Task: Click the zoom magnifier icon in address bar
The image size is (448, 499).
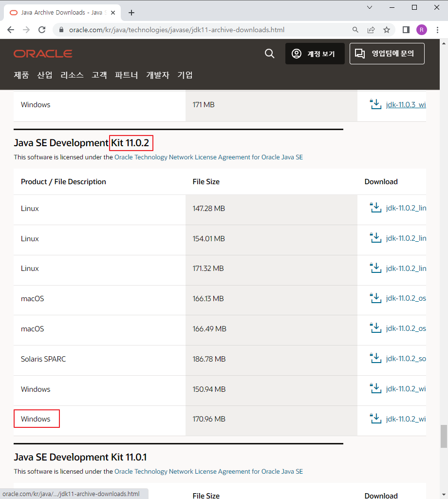Action: (x=355, y=30)
